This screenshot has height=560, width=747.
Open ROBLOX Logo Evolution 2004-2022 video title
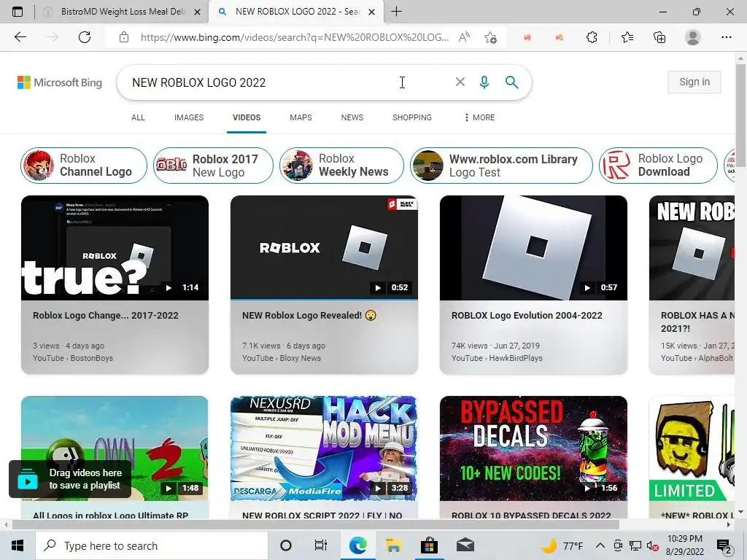[527, 315]
